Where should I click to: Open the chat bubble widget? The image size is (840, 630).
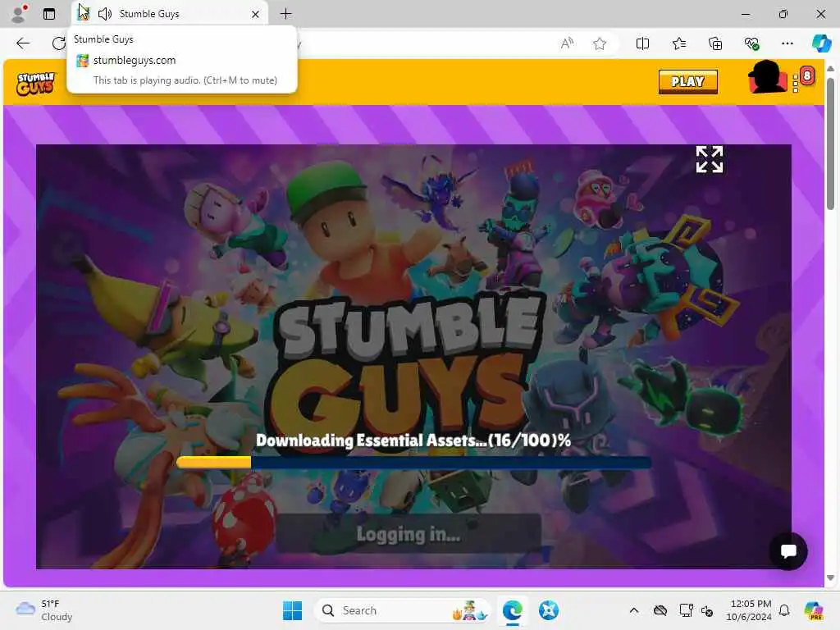pyautogui.click(x=788, y=551)
